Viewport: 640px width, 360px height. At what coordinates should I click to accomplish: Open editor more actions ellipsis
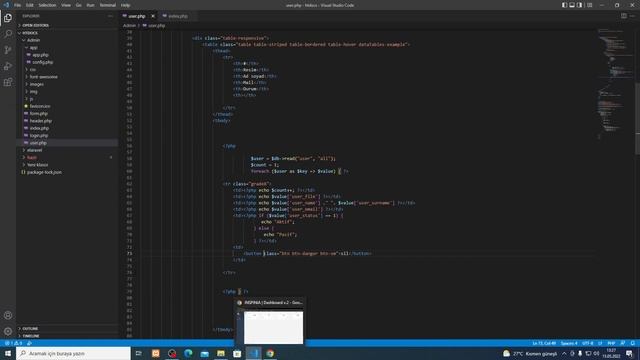(632, 16)
